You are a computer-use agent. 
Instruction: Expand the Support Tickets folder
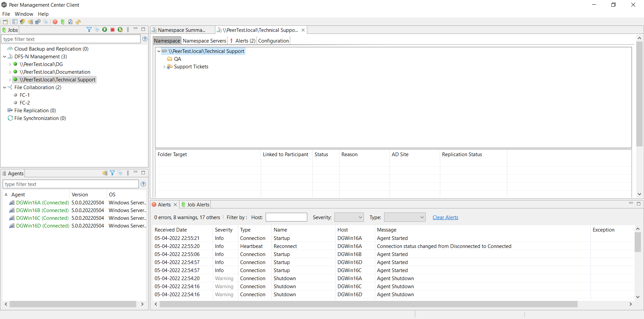[x=164, y=67]
